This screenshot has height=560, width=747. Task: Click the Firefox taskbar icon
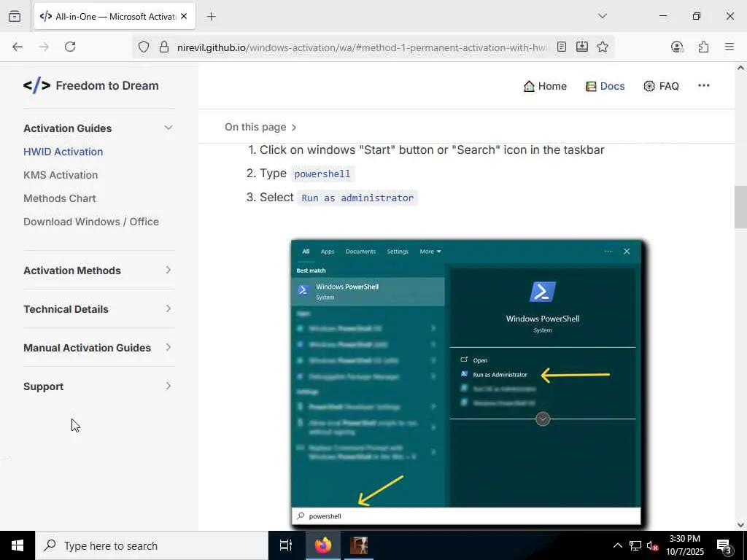click(x=323, y=545)
